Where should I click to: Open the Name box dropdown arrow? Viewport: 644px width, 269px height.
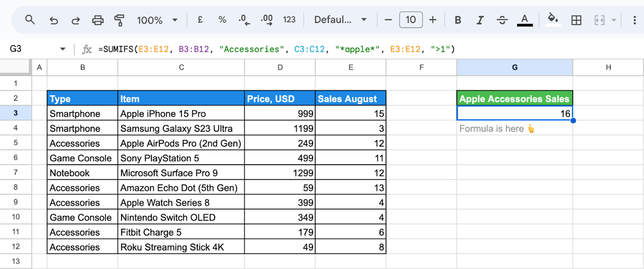(x=63, y=49)
